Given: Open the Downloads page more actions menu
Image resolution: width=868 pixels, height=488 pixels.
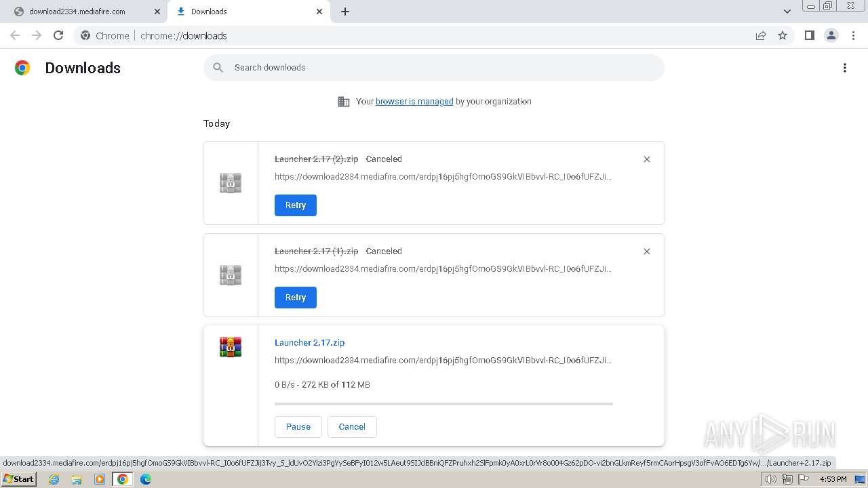Looking at the screenshot, I should 845,68.
